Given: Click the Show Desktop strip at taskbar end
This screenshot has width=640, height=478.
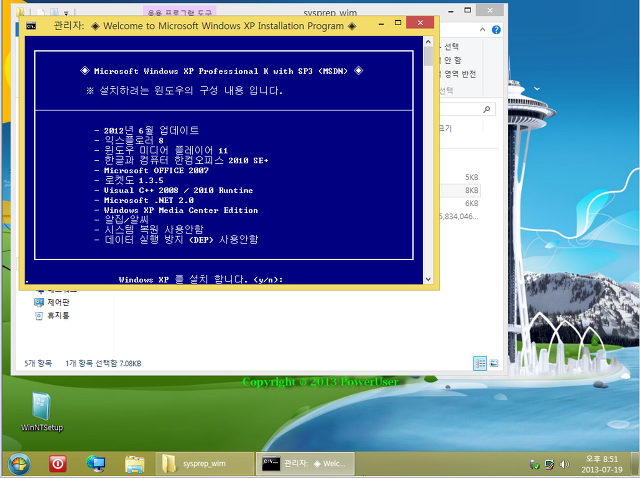Looking at the screenshot, I should click(637, 464).
